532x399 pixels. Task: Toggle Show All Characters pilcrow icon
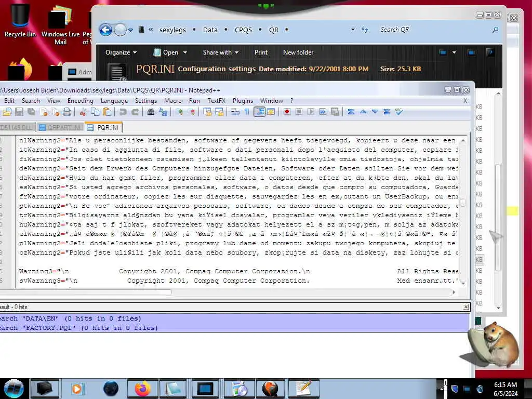coord(247,112)
